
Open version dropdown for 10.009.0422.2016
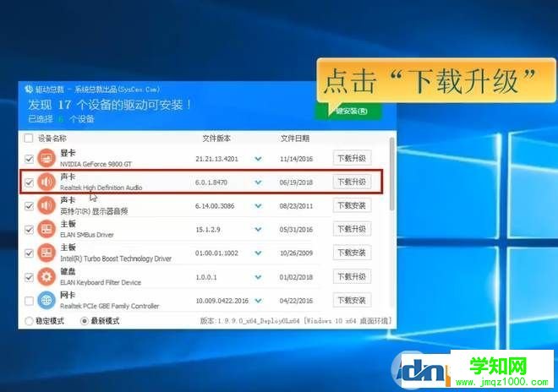[259, 301]
